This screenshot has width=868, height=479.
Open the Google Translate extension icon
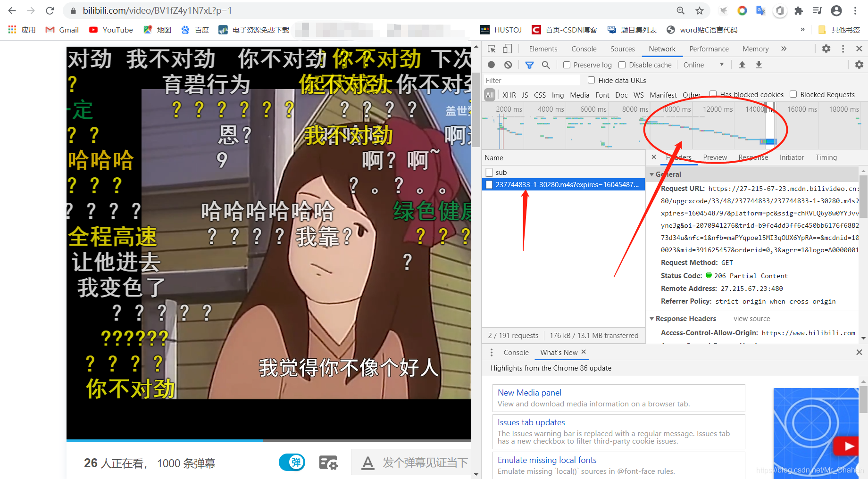click(761, 10)
